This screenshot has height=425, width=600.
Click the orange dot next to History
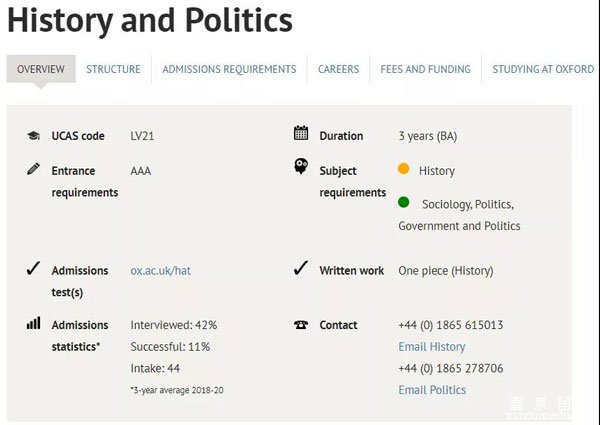(403, 169)
